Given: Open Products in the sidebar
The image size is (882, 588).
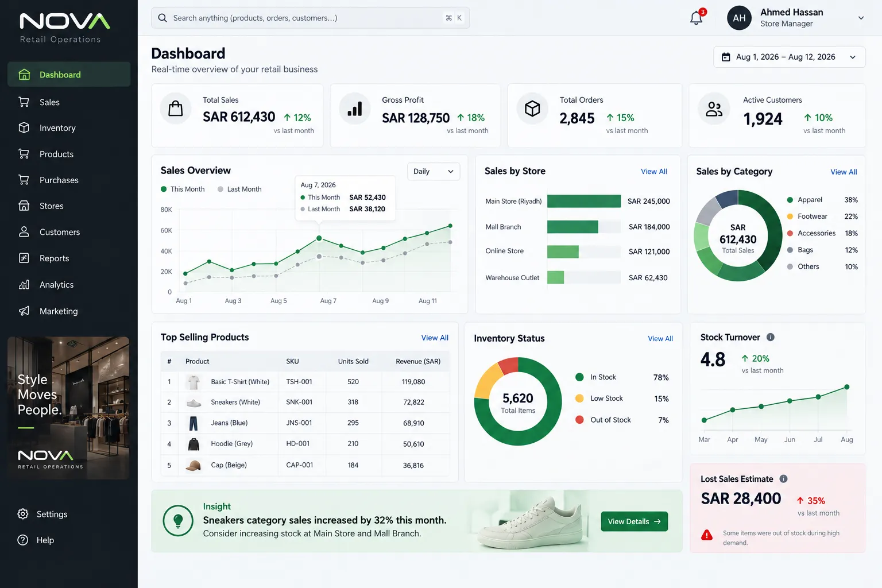Looking at the screenshot, I should click(x=69, y=154).
